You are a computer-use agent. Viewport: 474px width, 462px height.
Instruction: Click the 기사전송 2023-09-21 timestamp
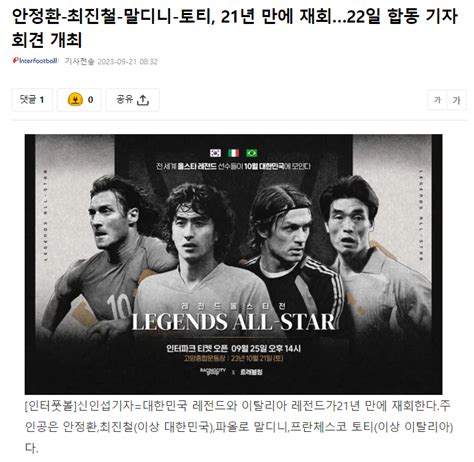(111, 61)
